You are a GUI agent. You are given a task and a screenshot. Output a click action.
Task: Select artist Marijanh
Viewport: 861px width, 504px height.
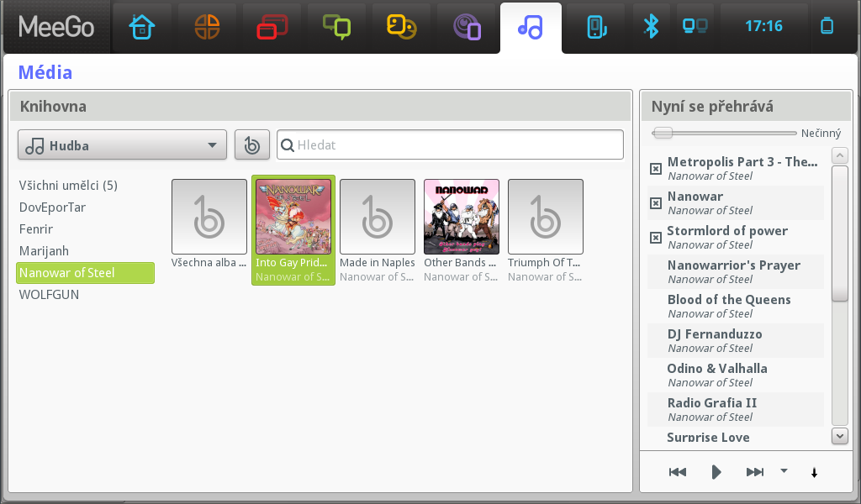[44, 251]
